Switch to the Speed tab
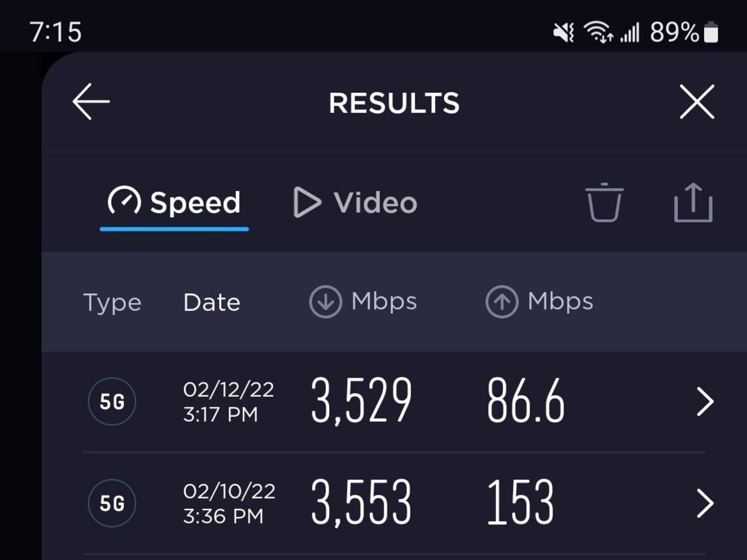Image resolution: width=747 pixels, height=560 pixels. click(174, 203)
